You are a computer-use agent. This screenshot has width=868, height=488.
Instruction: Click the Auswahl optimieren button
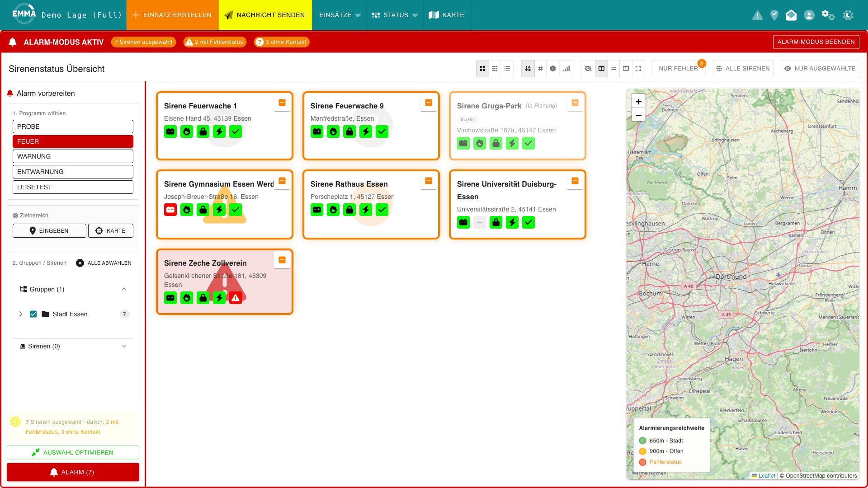click(73, 452)
